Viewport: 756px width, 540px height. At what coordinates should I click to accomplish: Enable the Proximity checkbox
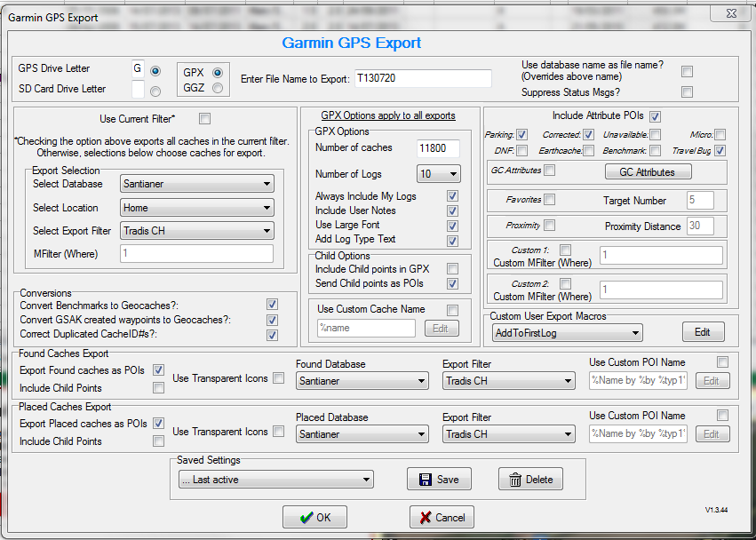(549, 226)
